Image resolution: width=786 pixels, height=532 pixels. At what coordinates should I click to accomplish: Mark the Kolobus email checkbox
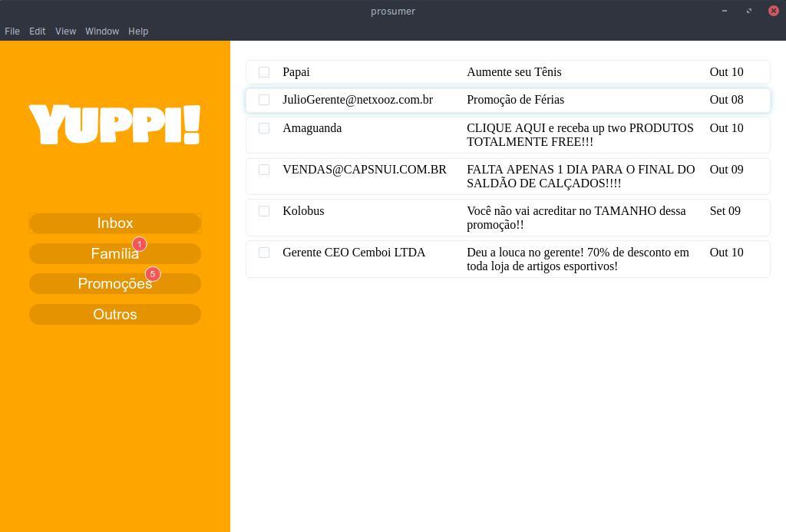[264, 211]
